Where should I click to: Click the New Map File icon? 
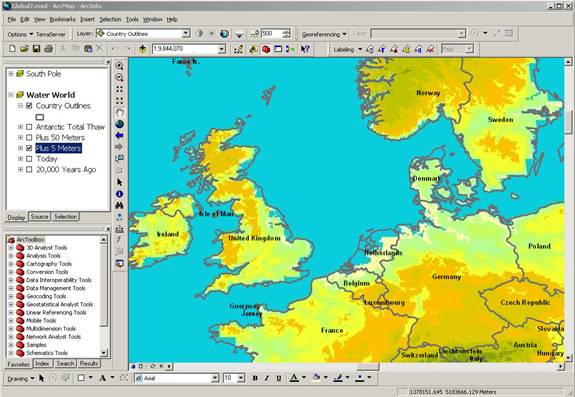tap(12, 49)
